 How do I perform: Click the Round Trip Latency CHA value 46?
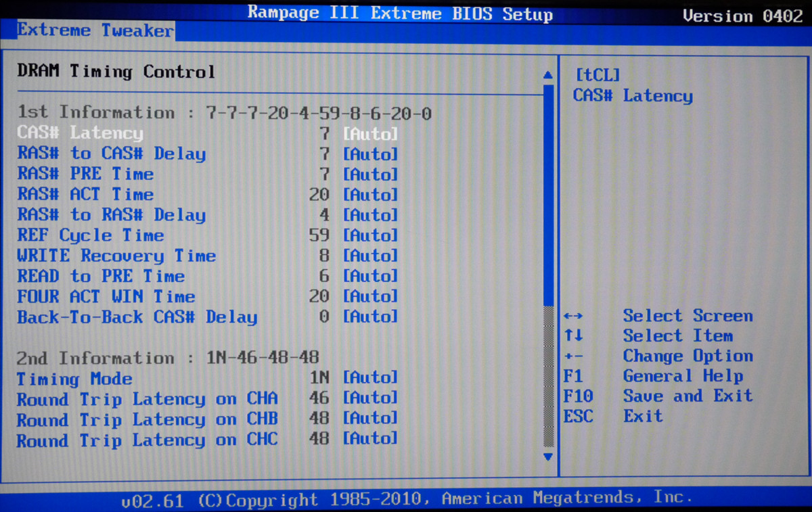click(x=319, y=398)
